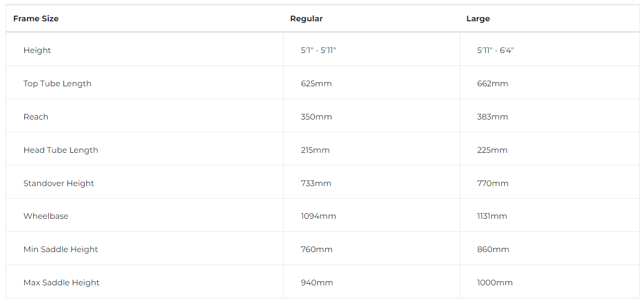Viewport: 644px width, 303px height.
Task: Click the Max Saddle Height label
Action: (61, 283)
